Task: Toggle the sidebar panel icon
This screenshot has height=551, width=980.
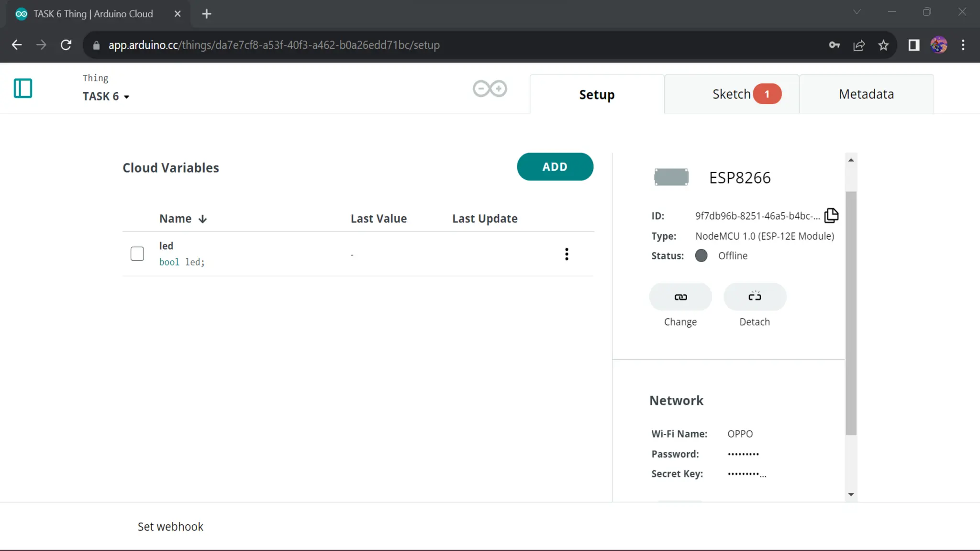Action: [x=22, y=88]
